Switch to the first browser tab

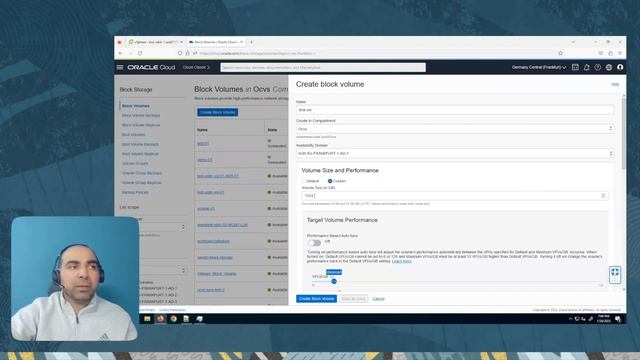tap(154, 42)
